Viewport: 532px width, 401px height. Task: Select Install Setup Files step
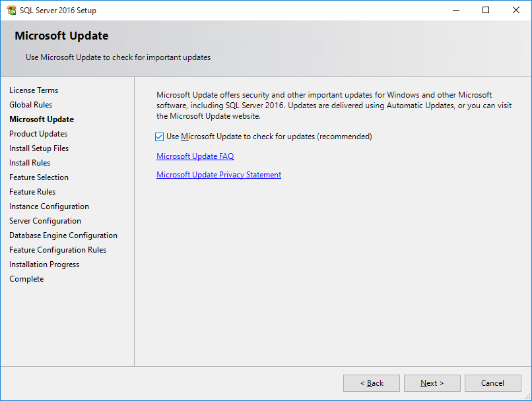38,148
